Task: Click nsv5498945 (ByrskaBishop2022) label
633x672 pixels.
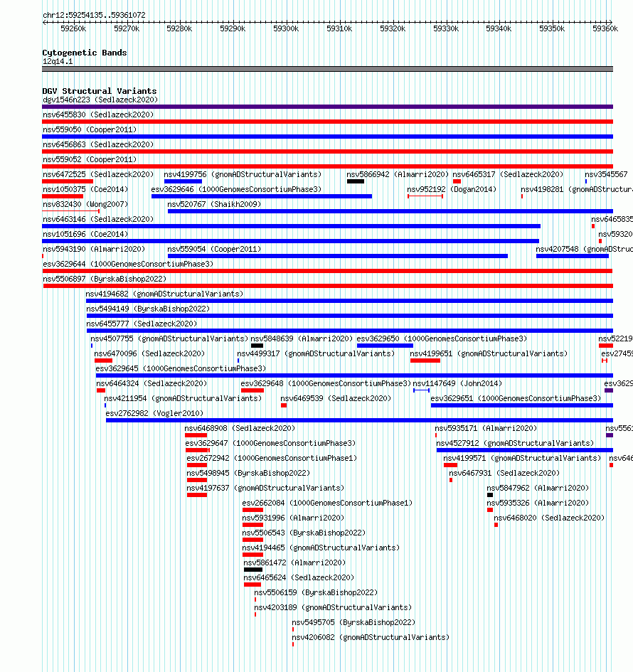Action: [x=248, y=473]
